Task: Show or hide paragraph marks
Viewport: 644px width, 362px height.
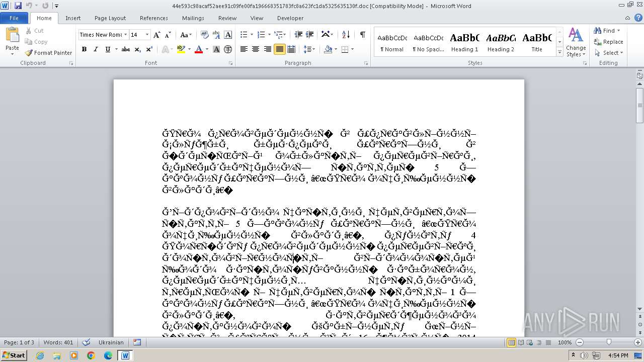Action: point(362,35)
